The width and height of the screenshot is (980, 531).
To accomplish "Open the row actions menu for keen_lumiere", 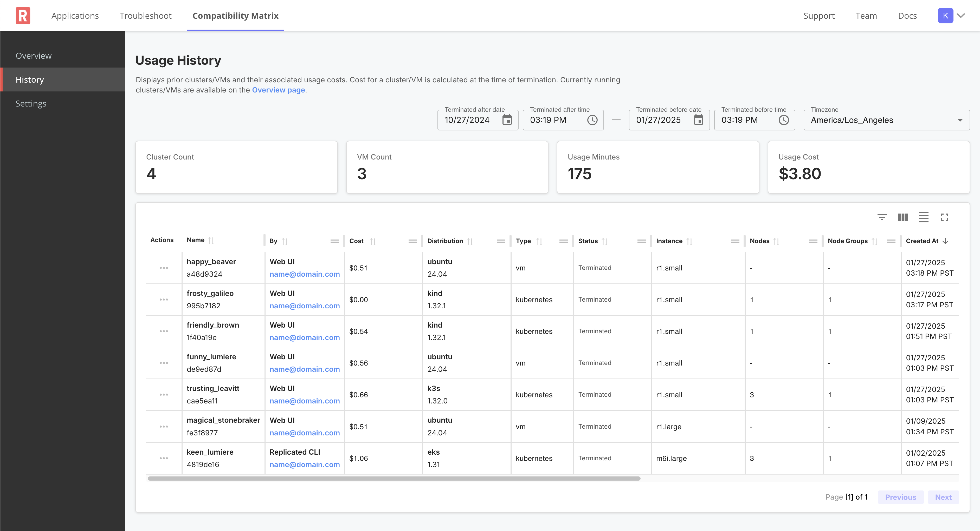I will [x=164, y=458].
